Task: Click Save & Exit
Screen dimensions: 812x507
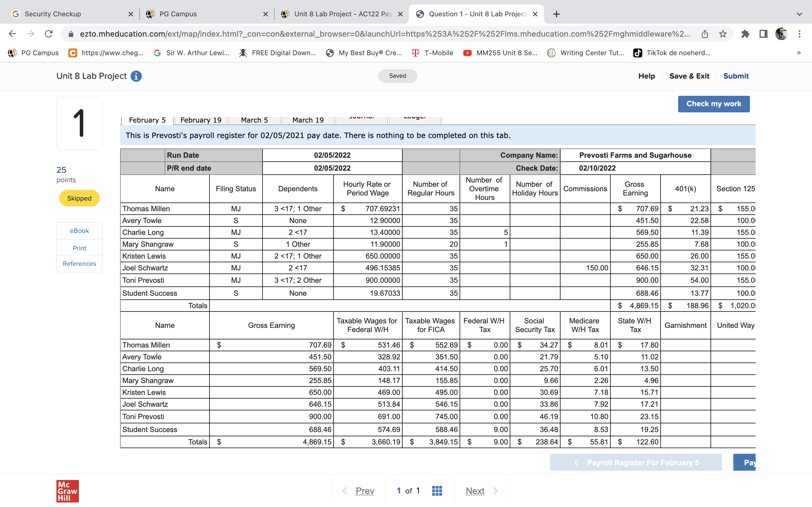Action: 689,76
